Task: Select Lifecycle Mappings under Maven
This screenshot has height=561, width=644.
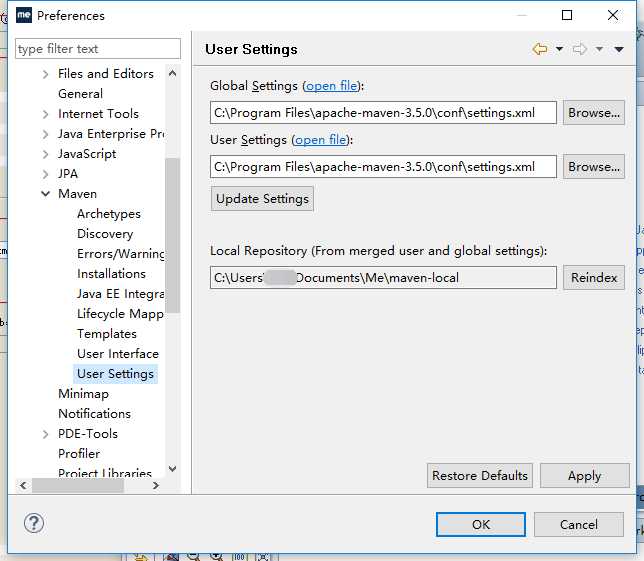Action: coord(120,314)
